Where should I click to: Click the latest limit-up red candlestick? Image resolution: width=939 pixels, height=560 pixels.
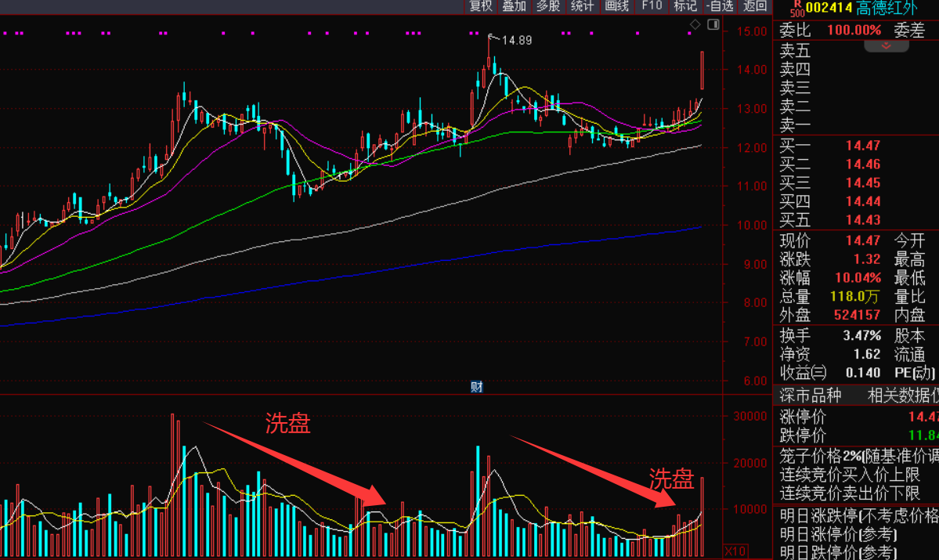[702, 70]
